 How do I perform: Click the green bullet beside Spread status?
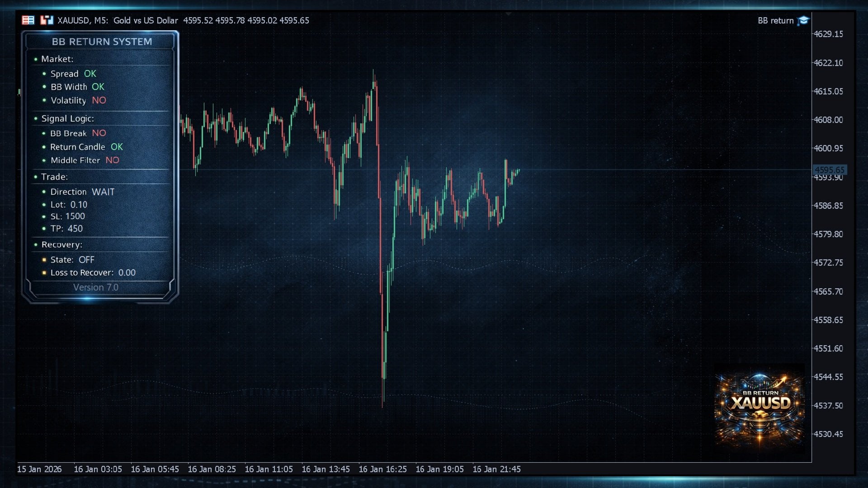point(44,74)
